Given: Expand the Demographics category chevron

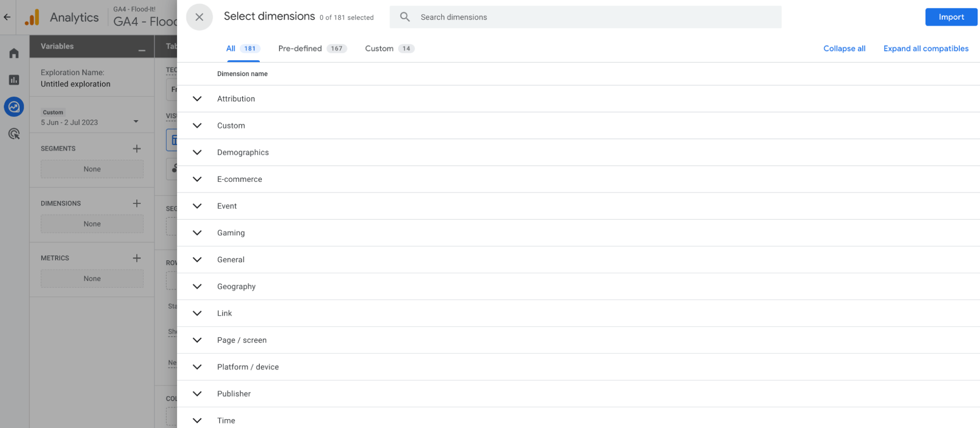Looking at the screenshot, I should (x=197, y=152).
